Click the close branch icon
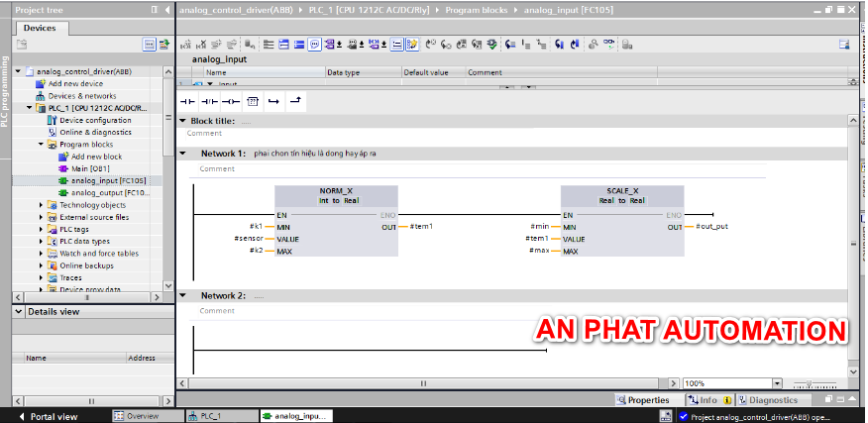This screenshot has height=423, width=868. [x=294, y=101]
